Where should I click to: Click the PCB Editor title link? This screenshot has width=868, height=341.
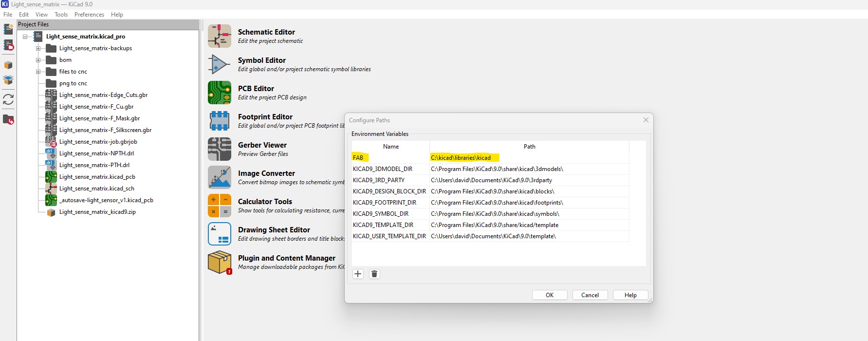click(x=256, y=89)
